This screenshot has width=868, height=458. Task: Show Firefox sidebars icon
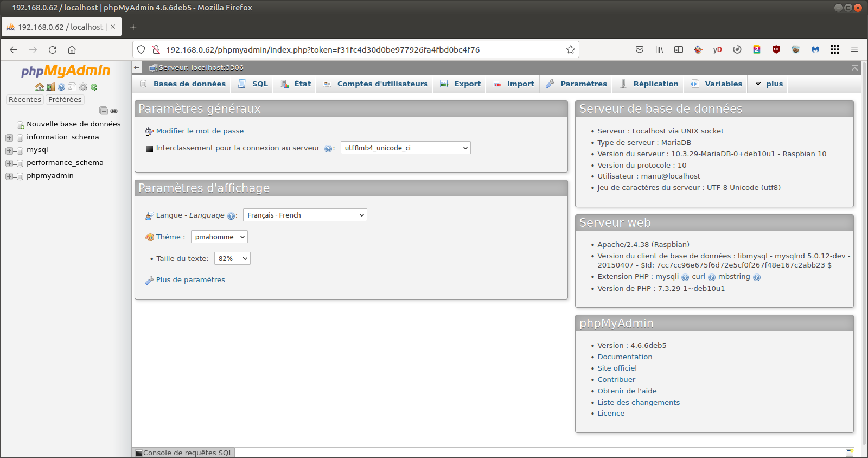click(x=679, y=49)
